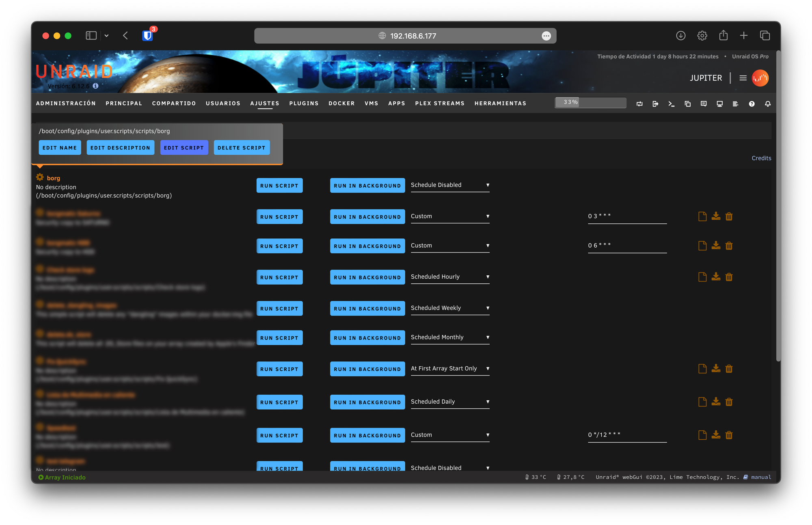Open borg Schedule Disabled dropdown
This screenshot has width=812, height=525.
pyautogui.click(x=450, y=185)
